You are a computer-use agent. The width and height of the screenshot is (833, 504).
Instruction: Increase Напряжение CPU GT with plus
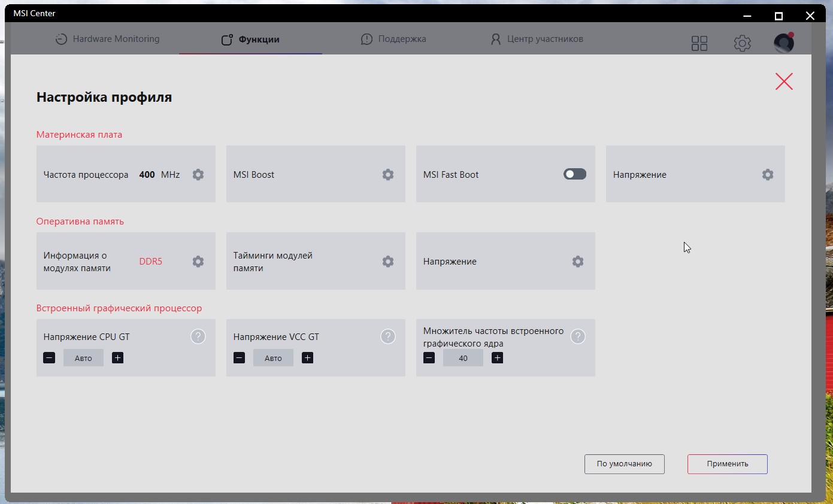(x=118, y=358)
